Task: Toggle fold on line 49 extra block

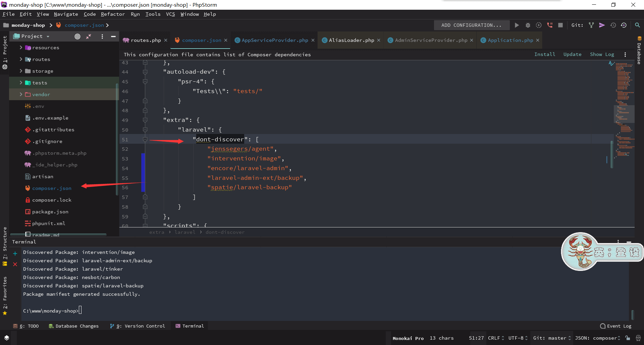Action: point(145,120)
